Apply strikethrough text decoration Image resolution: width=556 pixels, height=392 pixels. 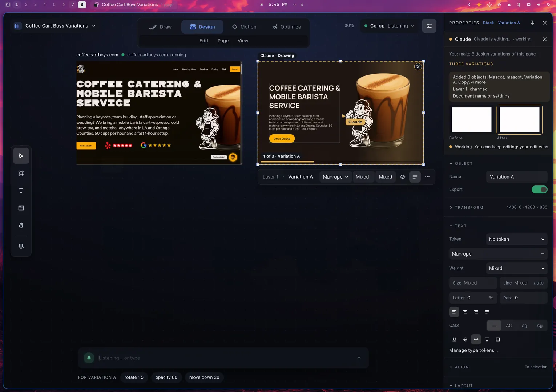coord(465,339)
